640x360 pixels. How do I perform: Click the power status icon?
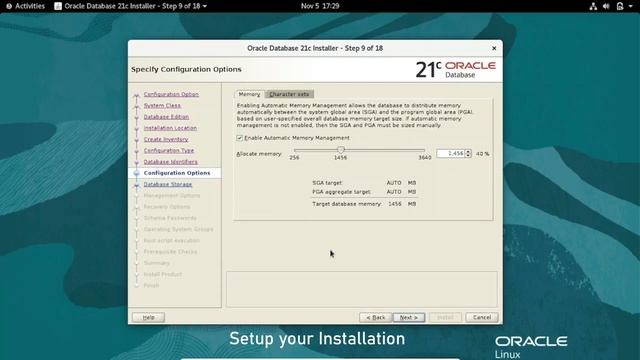click(x=620, y=6)
